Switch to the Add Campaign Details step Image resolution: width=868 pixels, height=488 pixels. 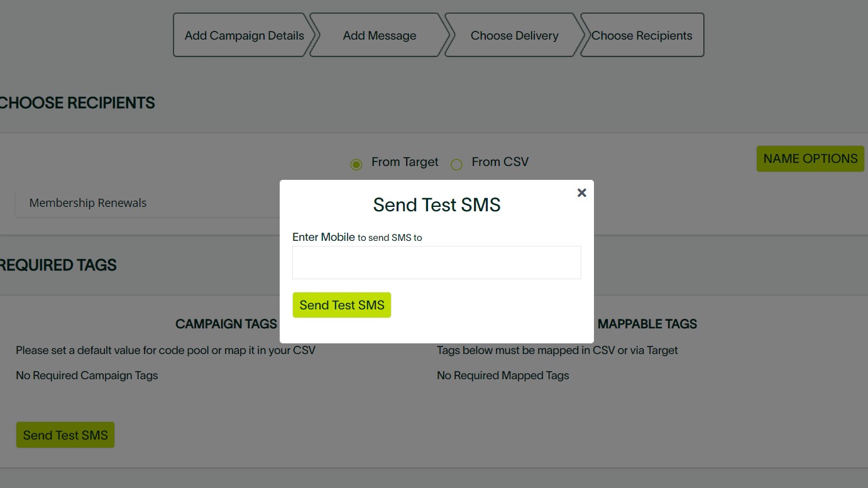tap(242, 35)
